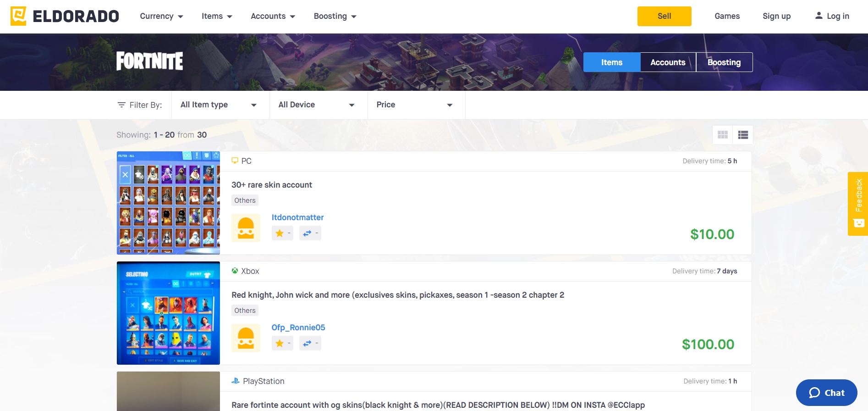Open the Chat button
868x411 pixels.
[827, 393]
